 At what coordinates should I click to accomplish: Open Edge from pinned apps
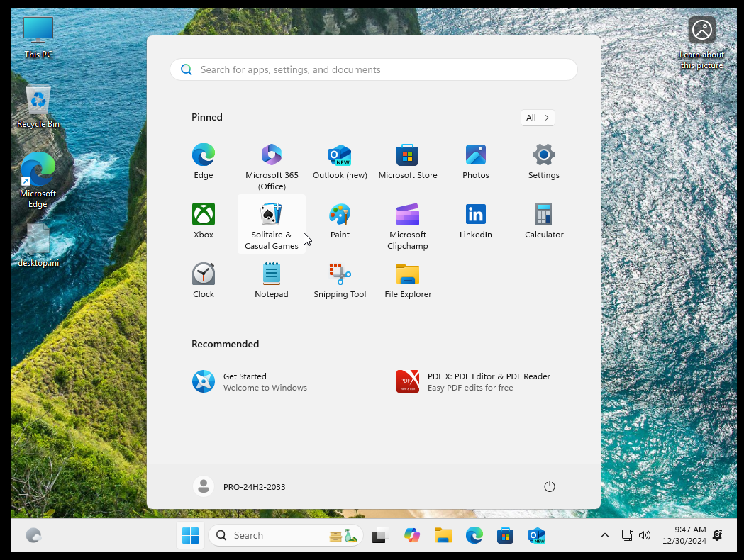pyautogui.click(x=203, y=162)
